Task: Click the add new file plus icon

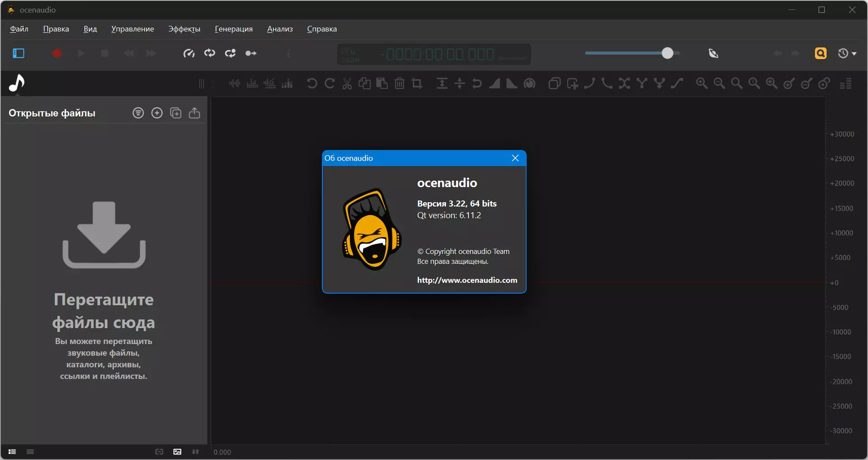Action: click(x=157, y=113)
